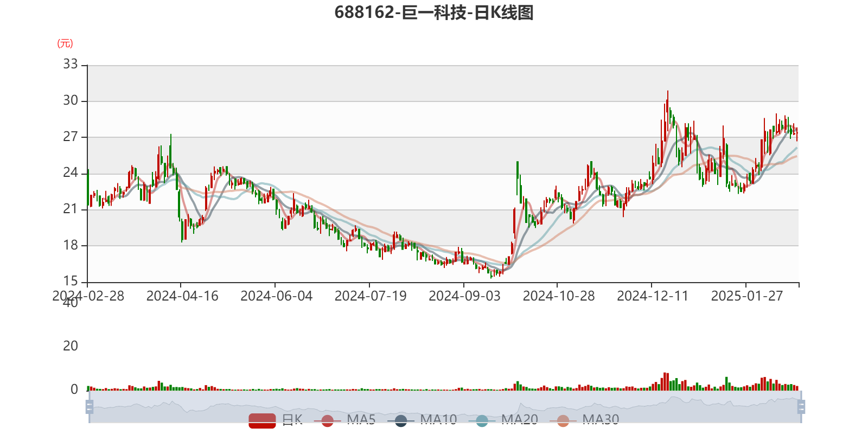868x434 pixels.
Task: Click the data zoom slider's miniature trend area
Action: (x=445, y=407)
